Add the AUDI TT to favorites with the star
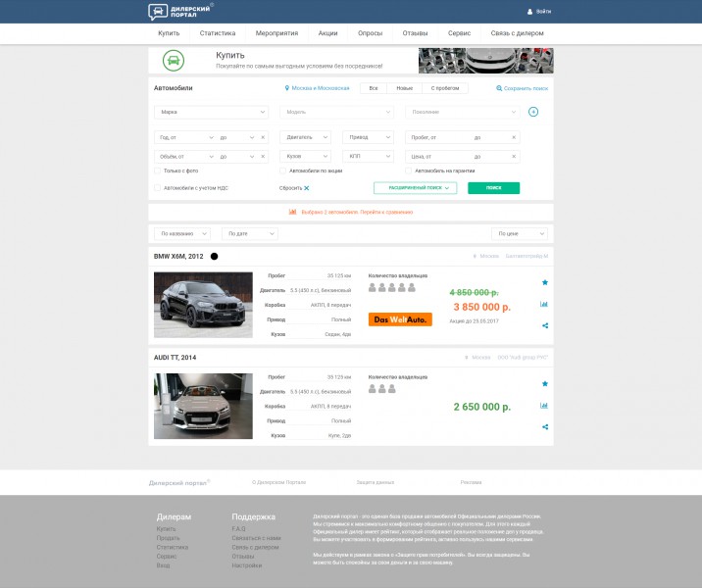Viewport: 702px width, 588px height. tap(545, 384)
